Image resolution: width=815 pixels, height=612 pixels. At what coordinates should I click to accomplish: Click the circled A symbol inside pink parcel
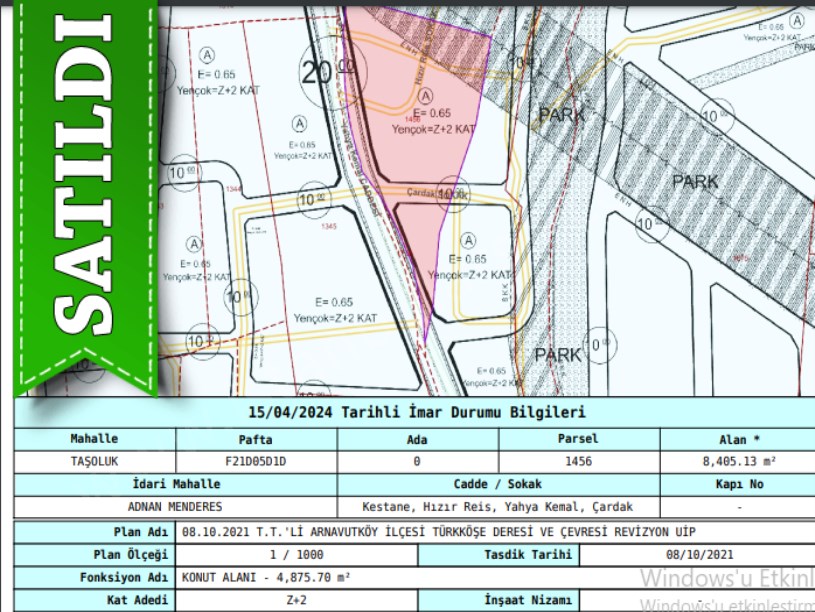point(427,96)
